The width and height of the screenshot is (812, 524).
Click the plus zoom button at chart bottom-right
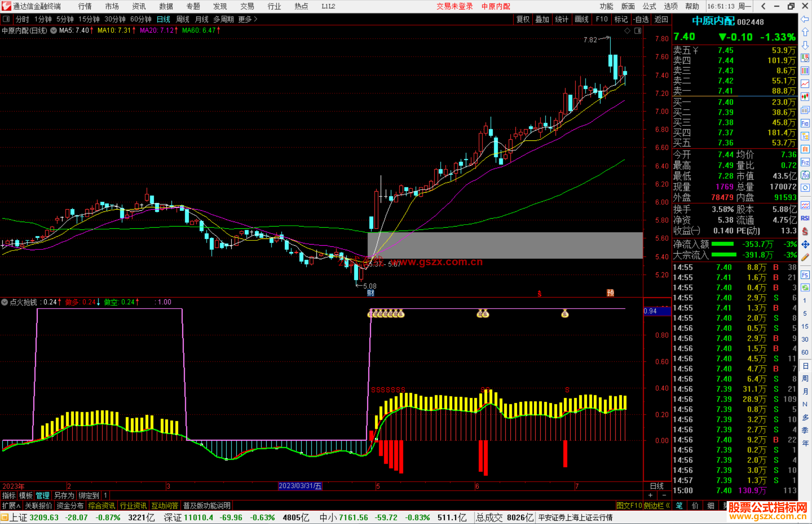click(650, 495)
